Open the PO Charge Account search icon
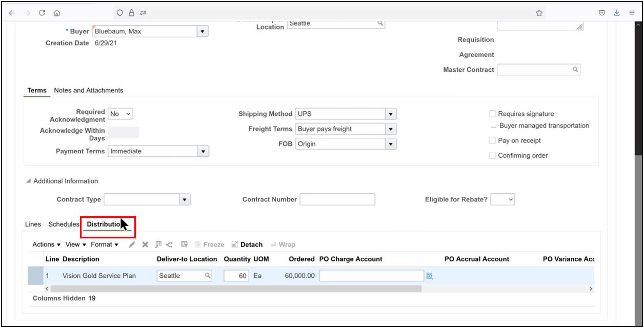 [429, 276]
